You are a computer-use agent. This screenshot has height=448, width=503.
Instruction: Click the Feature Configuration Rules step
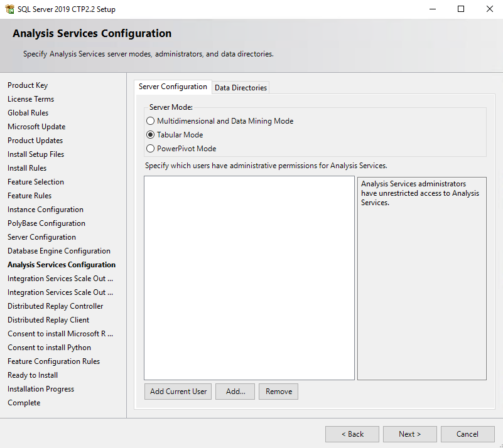tap(54, 361)
